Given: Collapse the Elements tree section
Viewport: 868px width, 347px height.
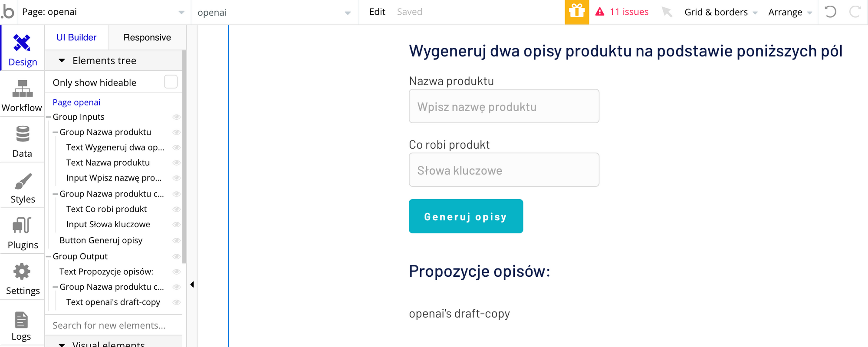Looking at the screenshot, I should [62, 61].
